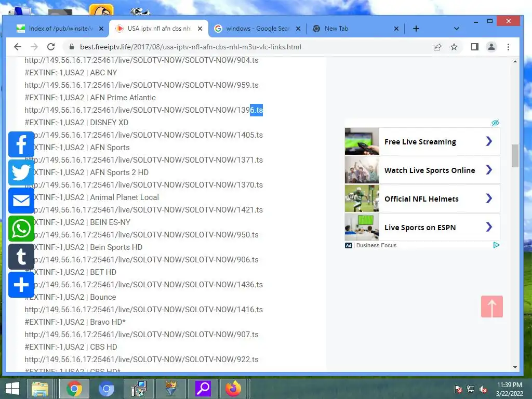Click the pink scroll-to-top button
Image resolution: width=532 pixels, height=399 pixels.
pyautogui.click(x=491, y=307)
